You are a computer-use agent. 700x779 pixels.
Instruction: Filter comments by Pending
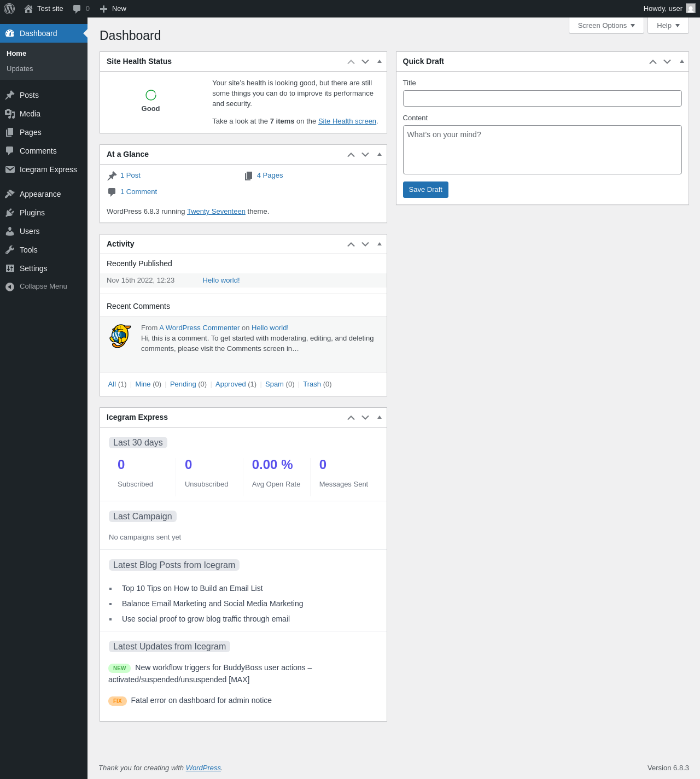(183, 384)
